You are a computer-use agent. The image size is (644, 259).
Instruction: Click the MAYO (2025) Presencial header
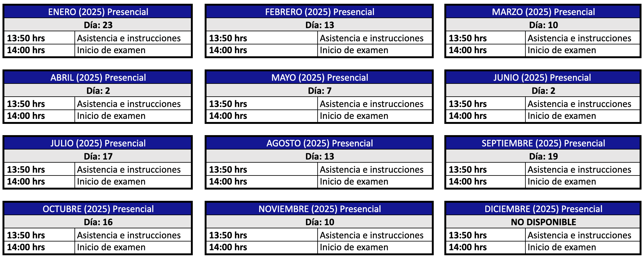click(x=319, y=78)
